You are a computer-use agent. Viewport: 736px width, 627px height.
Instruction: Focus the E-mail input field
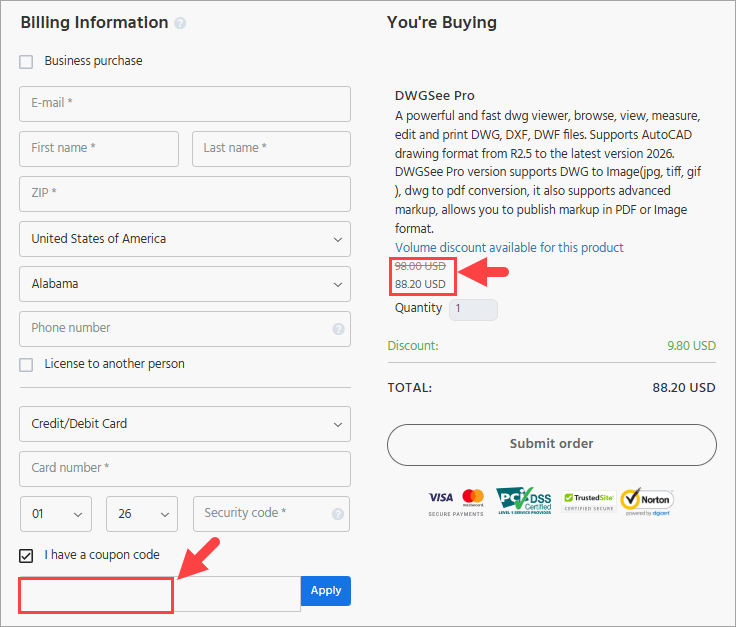(185, 104)
